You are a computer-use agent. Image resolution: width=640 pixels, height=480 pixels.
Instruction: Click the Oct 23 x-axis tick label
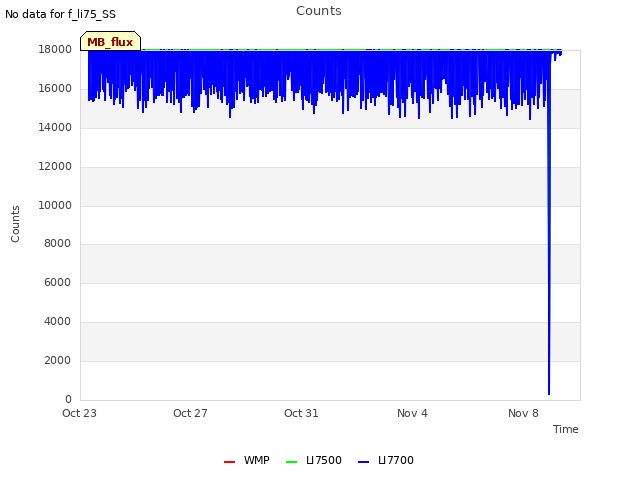[80, 413]
